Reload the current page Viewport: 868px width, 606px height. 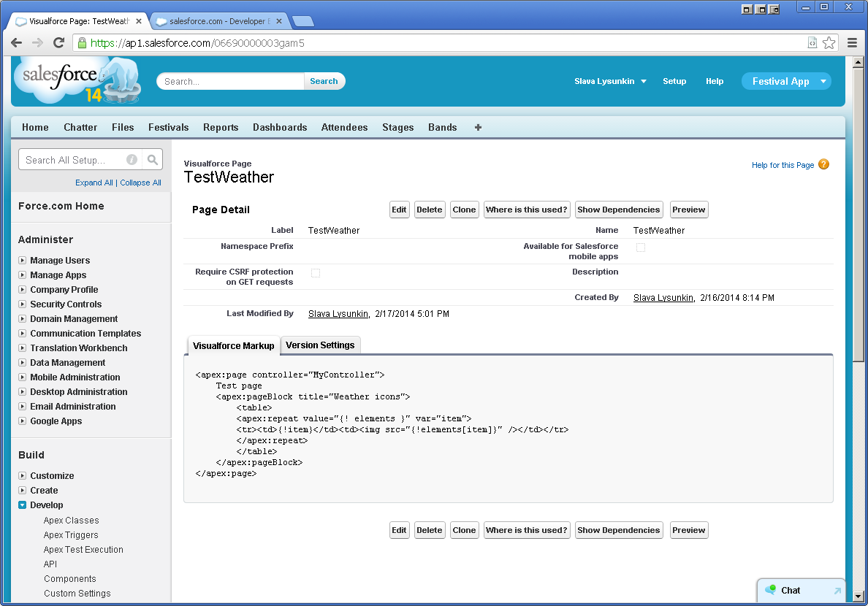coord(58,42)
